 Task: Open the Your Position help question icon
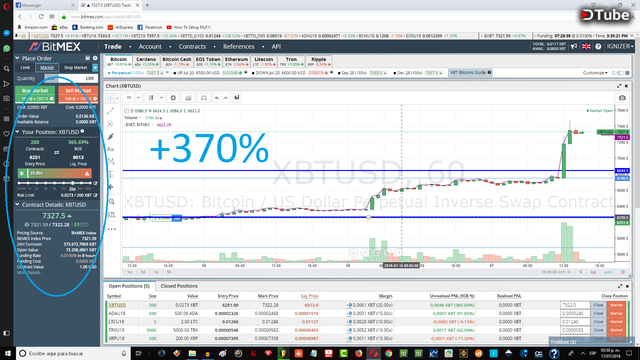coord(82,131)
